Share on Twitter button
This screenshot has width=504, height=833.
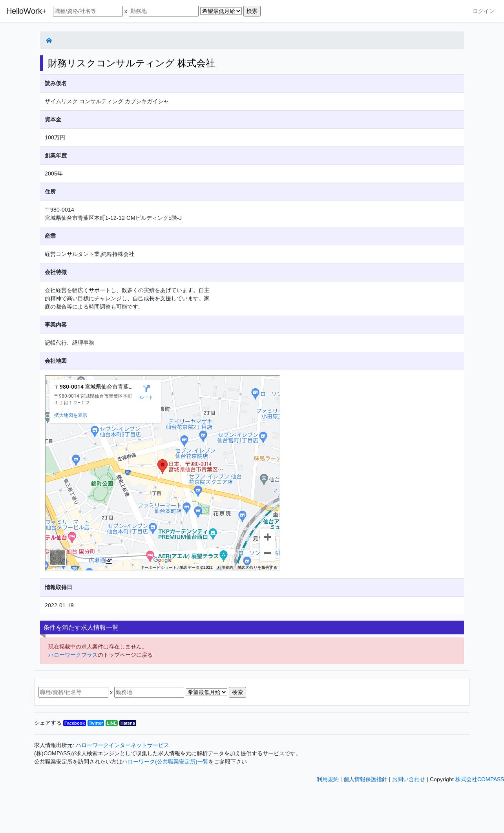[96, 723]
